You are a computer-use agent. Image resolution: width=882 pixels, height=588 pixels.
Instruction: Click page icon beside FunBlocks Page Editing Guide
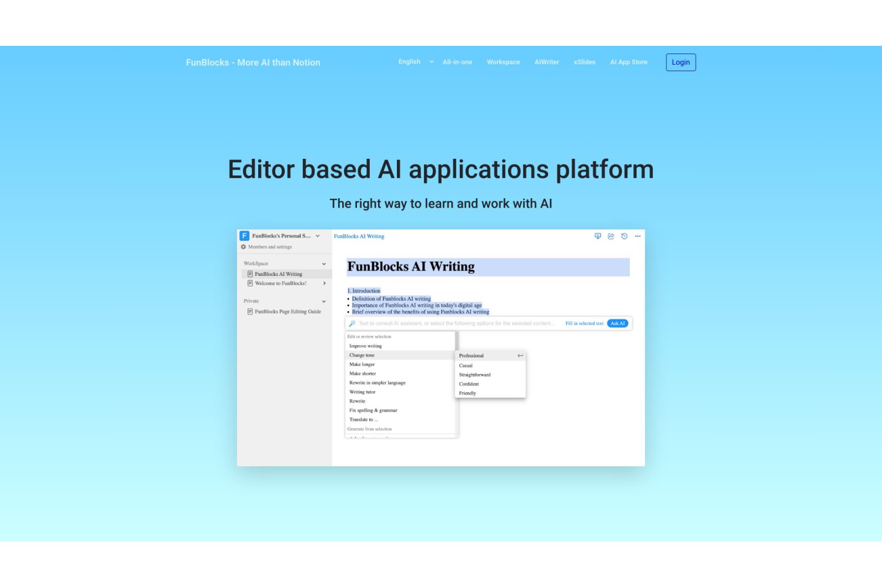pos(250,312)
